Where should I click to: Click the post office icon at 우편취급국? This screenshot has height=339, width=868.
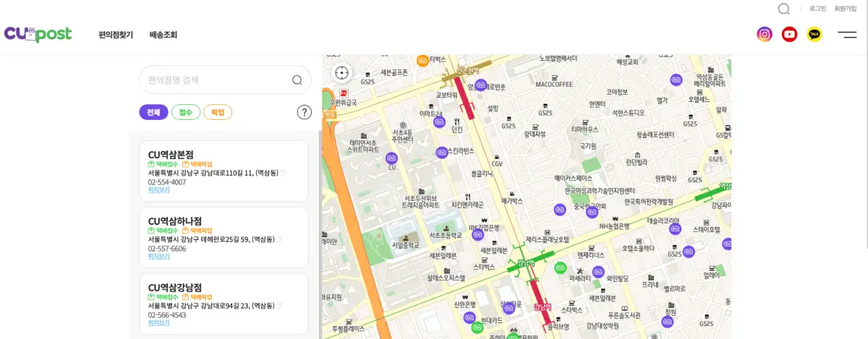(344, 94)
